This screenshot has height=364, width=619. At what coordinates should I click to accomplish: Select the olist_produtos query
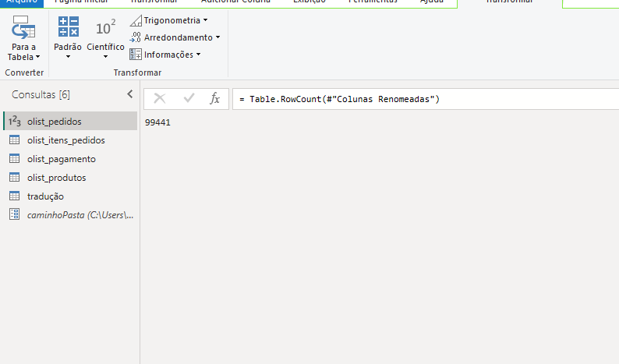[70, 178]
